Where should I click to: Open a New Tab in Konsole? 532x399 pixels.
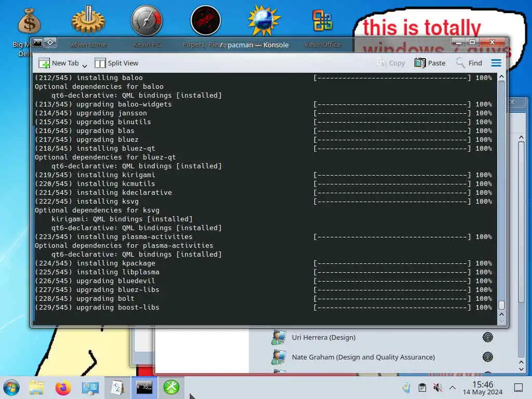coord(58,63)
